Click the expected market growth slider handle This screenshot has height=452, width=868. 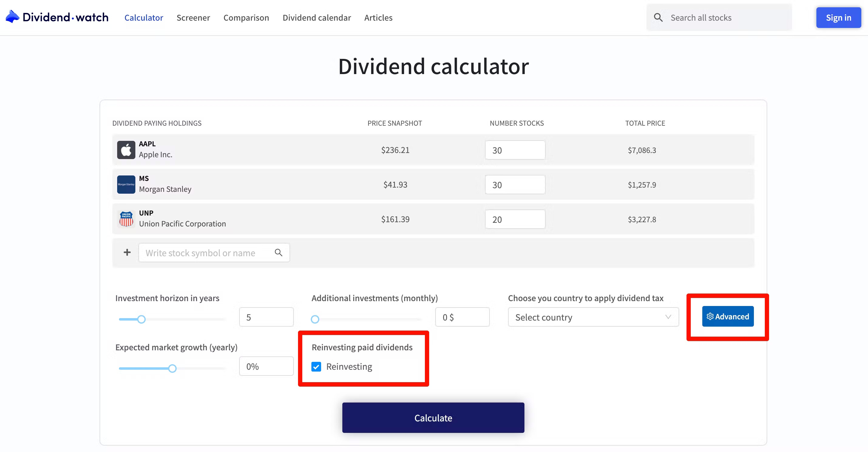coord(172,369)
